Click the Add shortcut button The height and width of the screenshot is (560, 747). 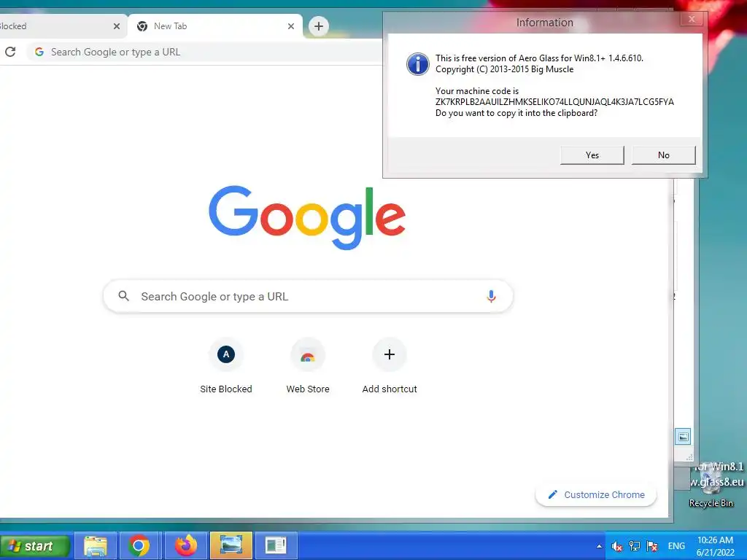(390, 367)
